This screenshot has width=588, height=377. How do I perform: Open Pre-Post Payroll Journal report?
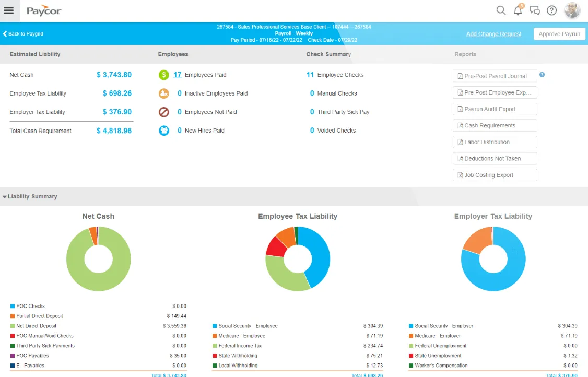495,76
